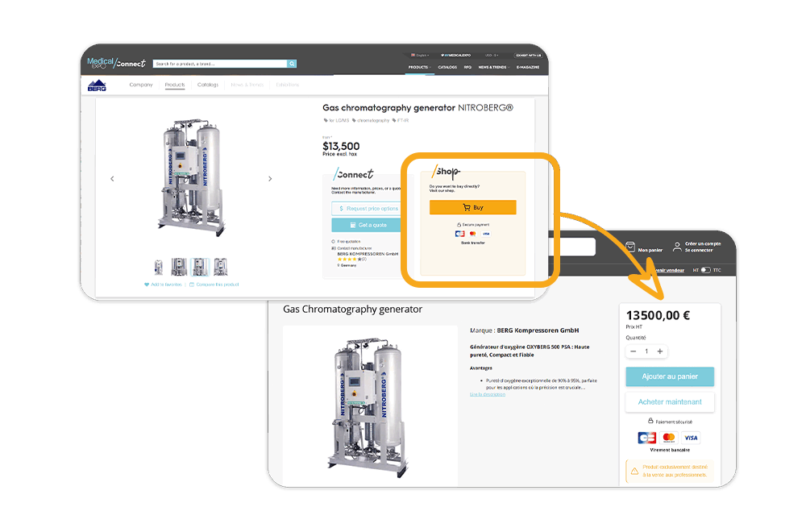Expand the NEWS & TRENDS menu
Viewport: 806px width, 532px height.
pos(493,68)
